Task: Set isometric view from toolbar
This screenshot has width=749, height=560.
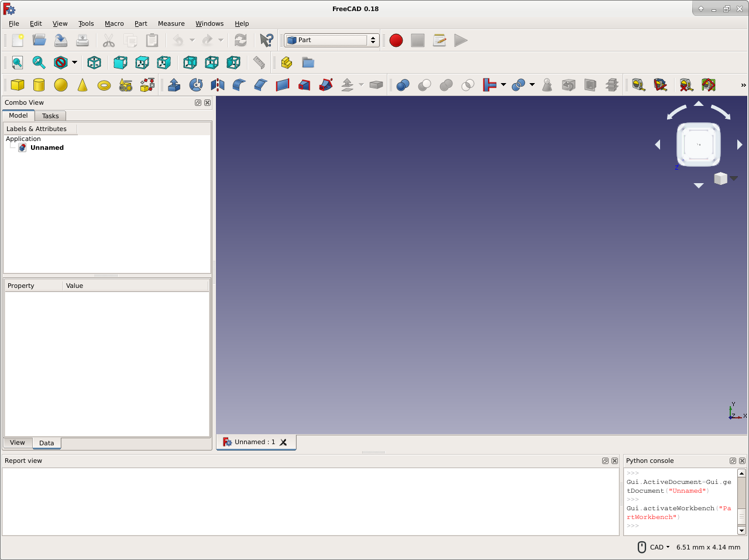Action: coord(94,63)
